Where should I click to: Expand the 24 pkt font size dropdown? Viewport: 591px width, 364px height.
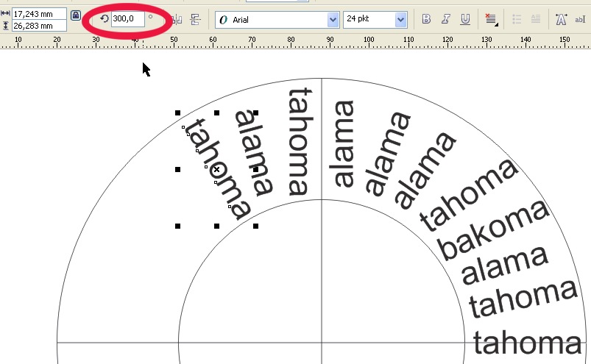[400, 20]
